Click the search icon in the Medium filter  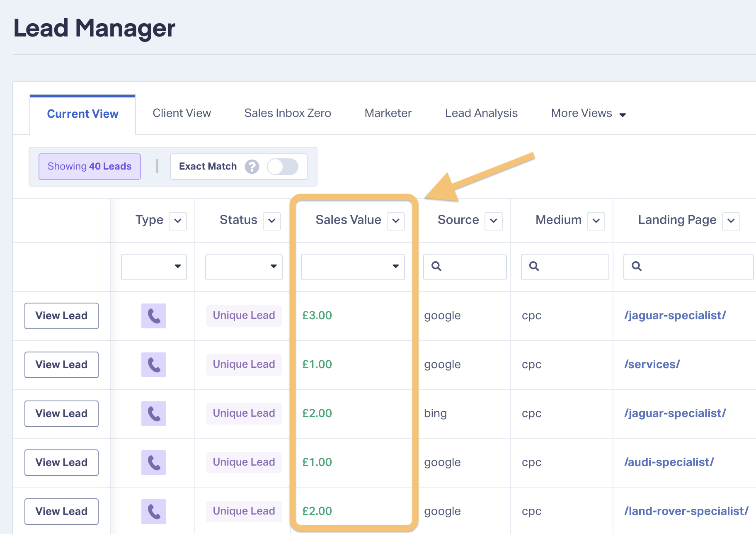click(x=534, y=266)
